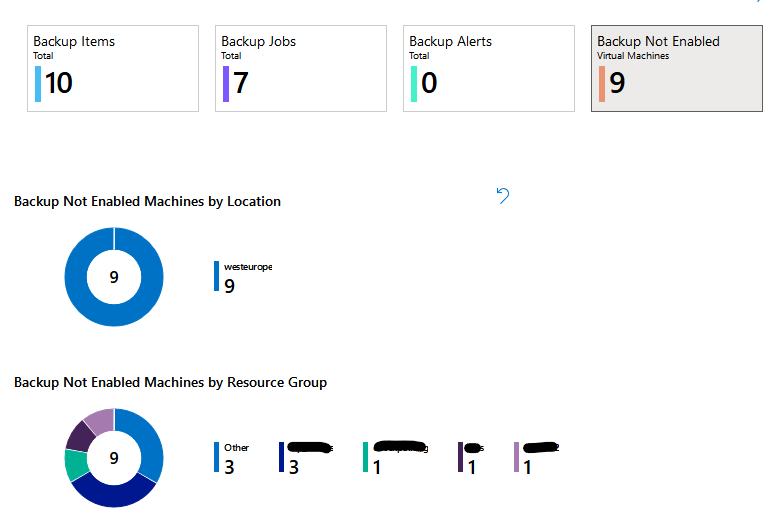This screenshot has height=524, width=769.
Task: Select the light purple legend entry
Action: point(535,457)
